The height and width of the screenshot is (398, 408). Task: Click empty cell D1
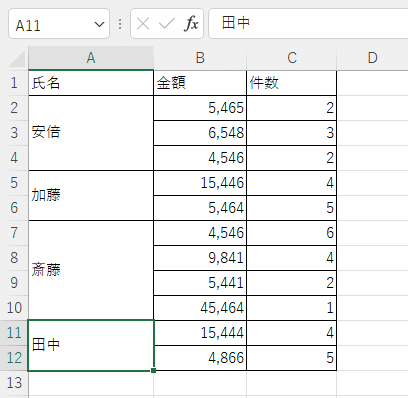[x=372, y=83]
